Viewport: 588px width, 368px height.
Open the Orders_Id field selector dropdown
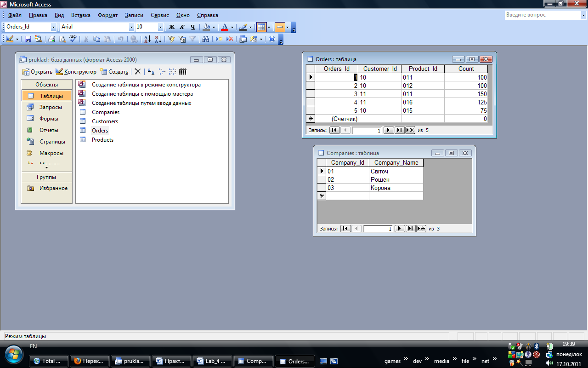[x=53, y=27]
